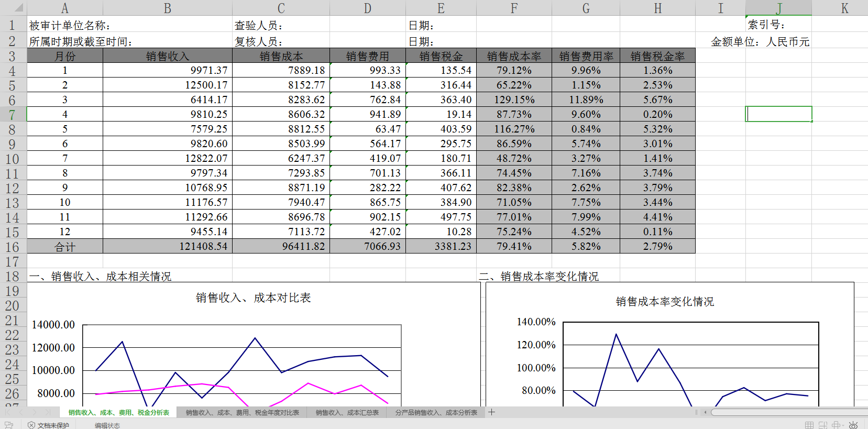Switch to 销售收入、成本、费用、税金年度对比表 tab

[242, 413]
